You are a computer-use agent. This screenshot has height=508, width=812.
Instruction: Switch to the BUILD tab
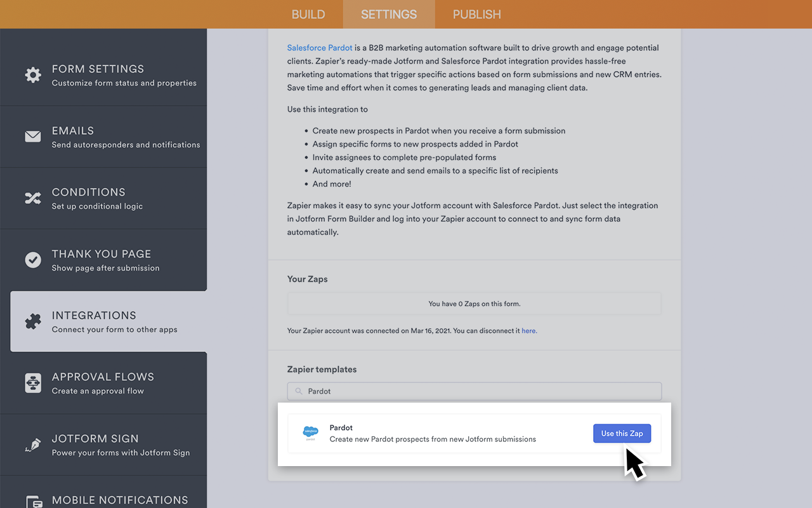coord(308,14)
